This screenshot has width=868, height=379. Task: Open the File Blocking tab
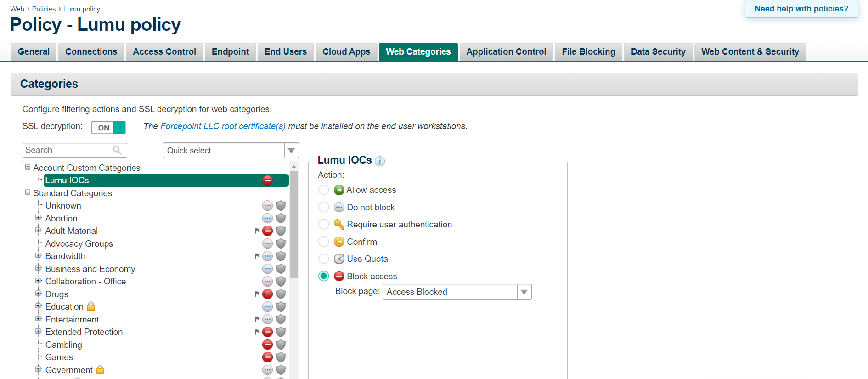pyautogui.click(x=588, y=52)
